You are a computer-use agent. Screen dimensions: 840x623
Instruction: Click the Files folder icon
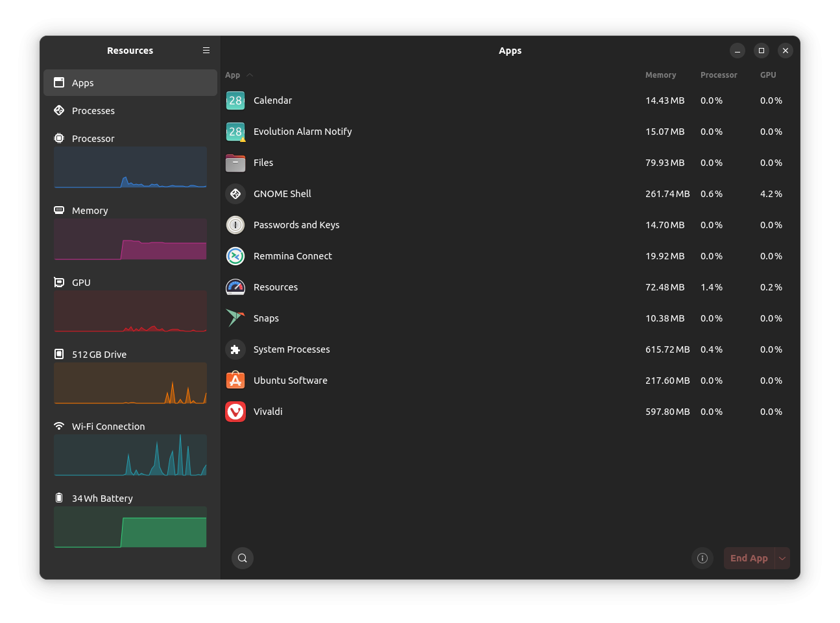[235, 163]
